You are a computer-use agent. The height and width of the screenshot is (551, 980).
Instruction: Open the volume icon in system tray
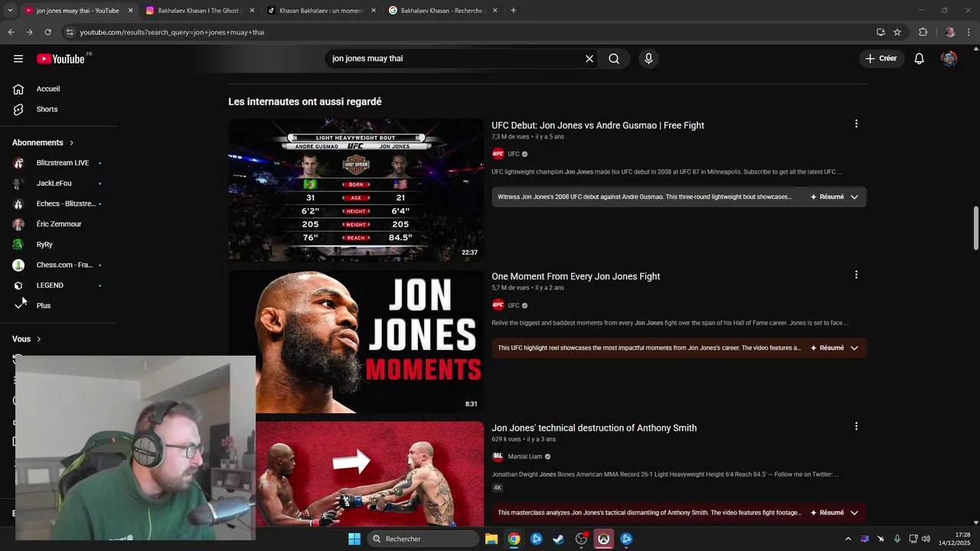[926, 539]
